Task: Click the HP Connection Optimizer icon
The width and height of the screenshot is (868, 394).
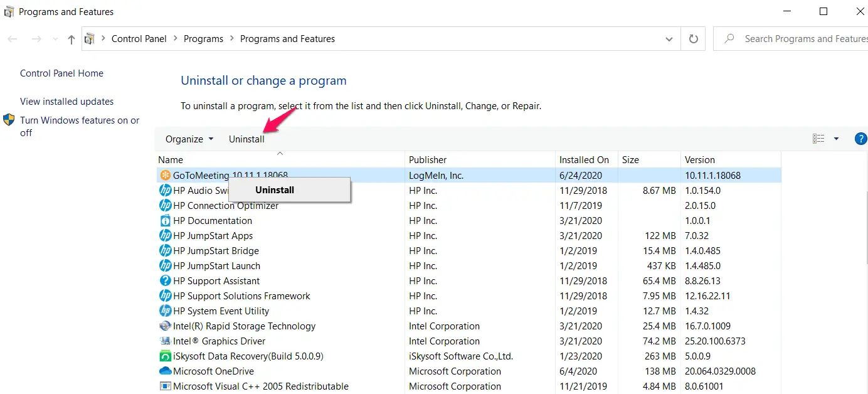Action: click(x=166, y=205)
